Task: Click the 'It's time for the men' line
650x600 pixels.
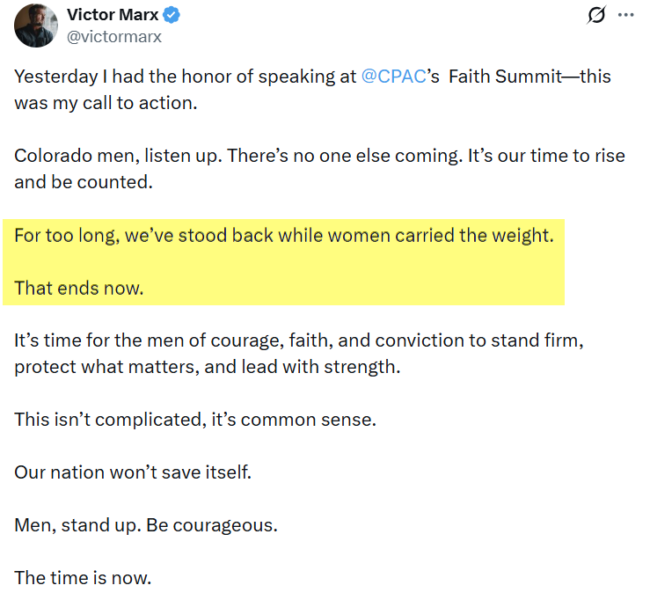Action: tap(298, 341)
